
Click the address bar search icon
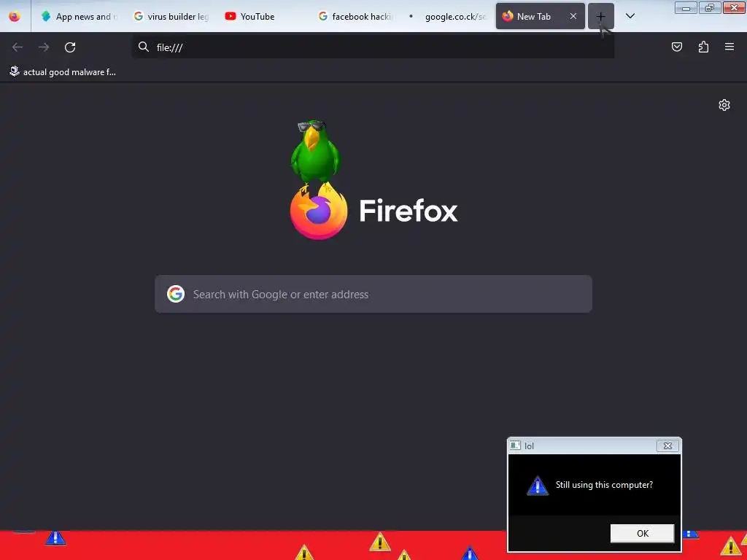[144, 47]
